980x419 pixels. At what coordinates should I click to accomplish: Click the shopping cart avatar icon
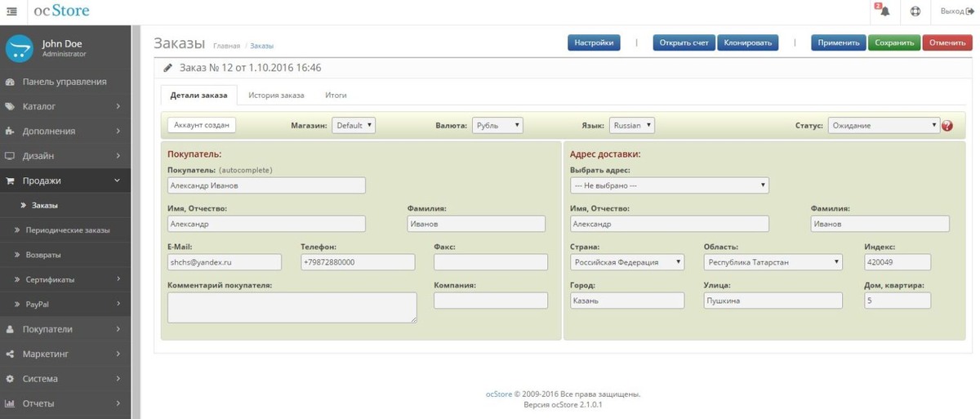click(19, 48)
